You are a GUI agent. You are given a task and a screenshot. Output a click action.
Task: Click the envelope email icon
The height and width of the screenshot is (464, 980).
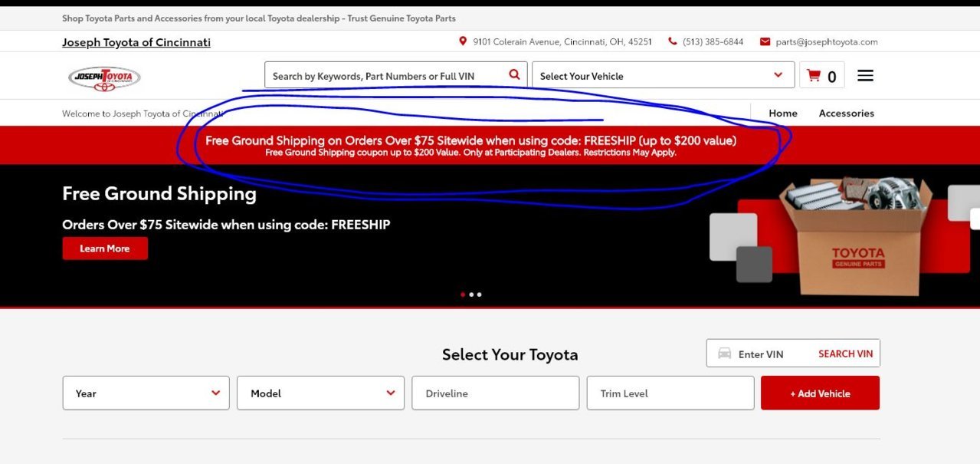click(x=765, y=41)
